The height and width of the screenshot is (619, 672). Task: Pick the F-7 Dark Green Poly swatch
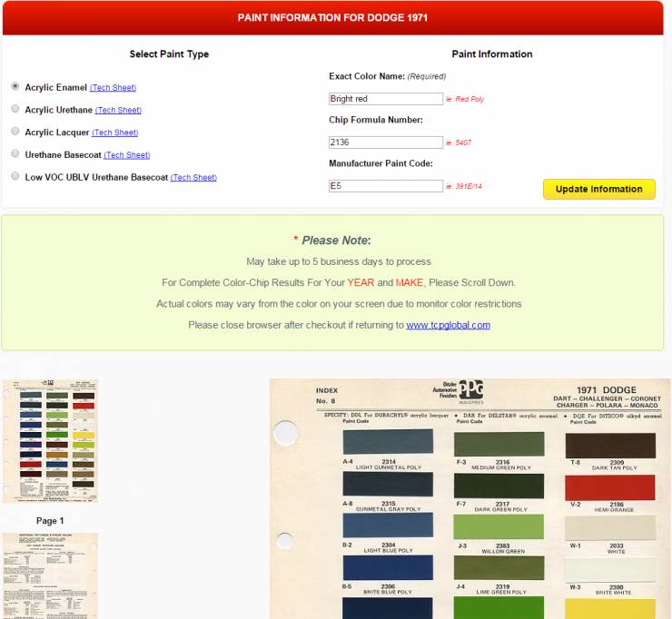(499, 486)
